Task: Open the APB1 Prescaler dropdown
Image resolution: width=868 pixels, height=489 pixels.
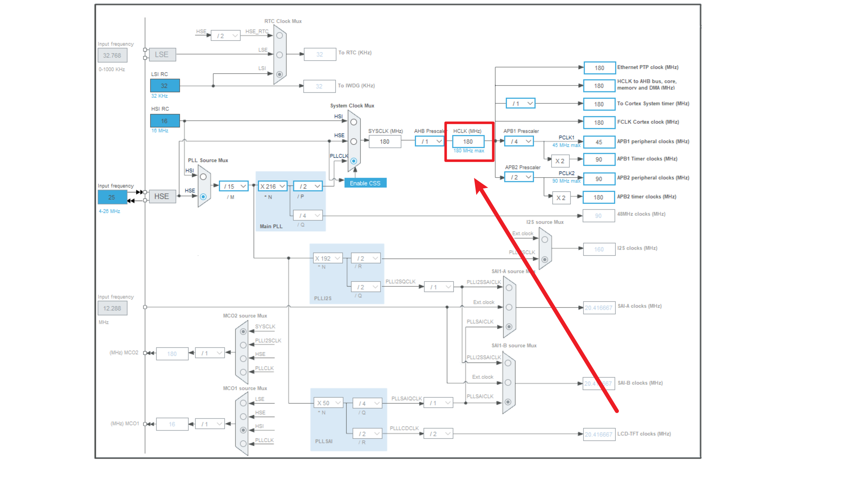Action: (x=519, y=141)
